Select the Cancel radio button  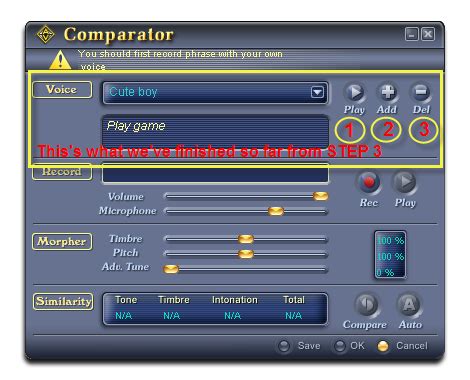tap(383, 346)
